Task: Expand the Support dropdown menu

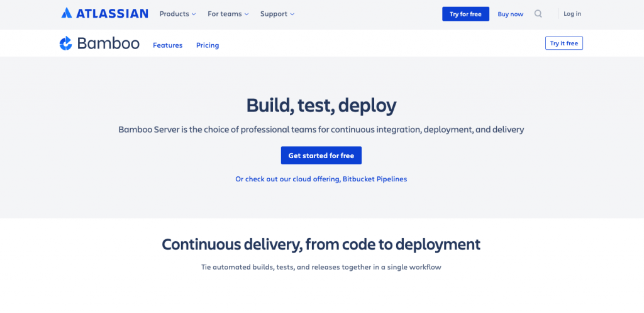Action: [x=277, y=14]
